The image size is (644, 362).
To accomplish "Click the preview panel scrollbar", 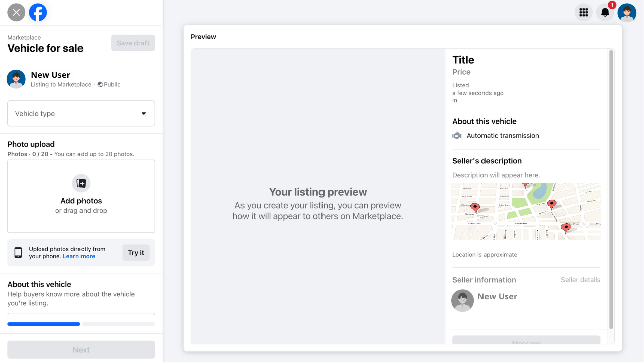I will tap(611, 189).
